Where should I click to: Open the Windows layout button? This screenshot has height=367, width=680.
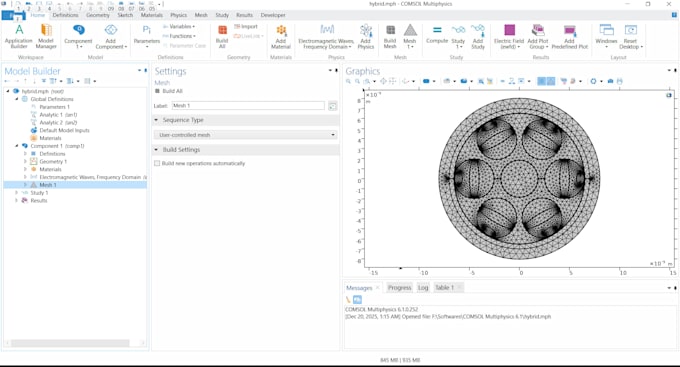(x=606, y=36)
